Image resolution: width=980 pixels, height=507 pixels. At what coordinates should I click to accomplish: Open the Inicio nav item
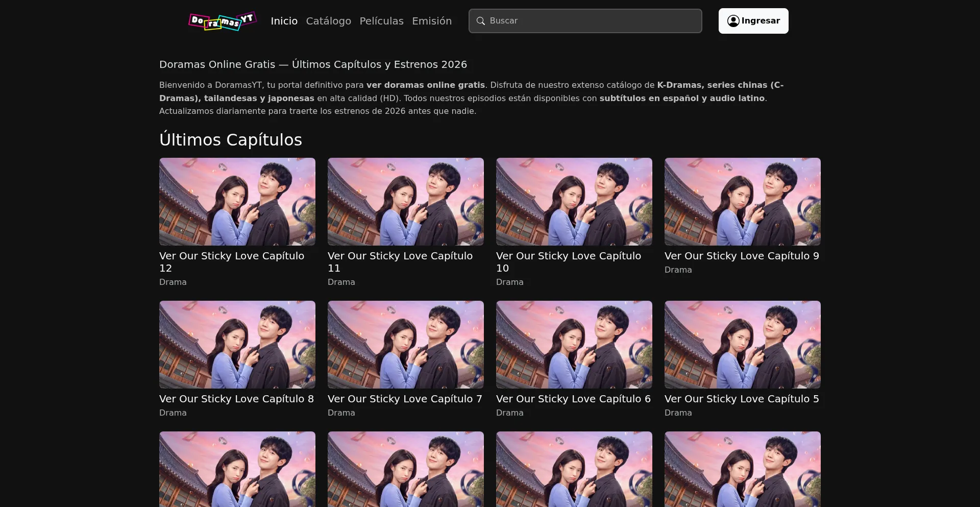[284, 21]
